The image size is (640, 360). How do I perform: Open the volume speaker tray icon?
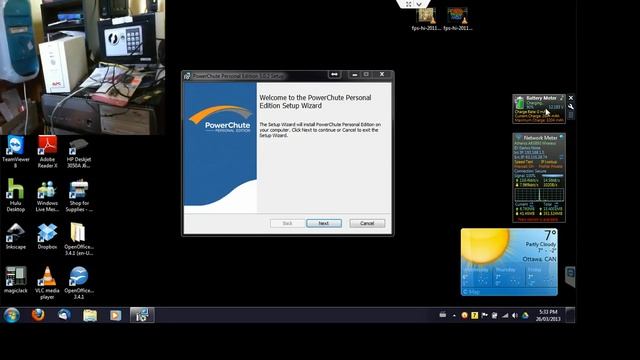pyautogui.click(x=515, y=315)
